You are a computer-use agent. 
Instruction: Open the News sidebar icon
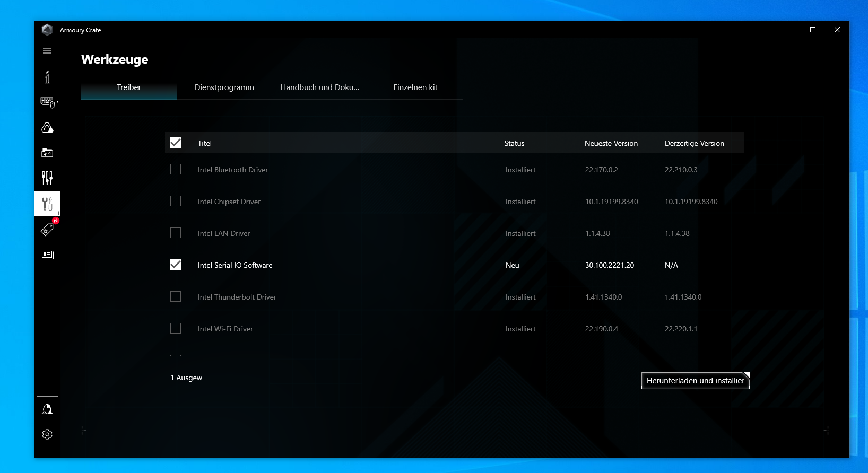pos(47,255)
